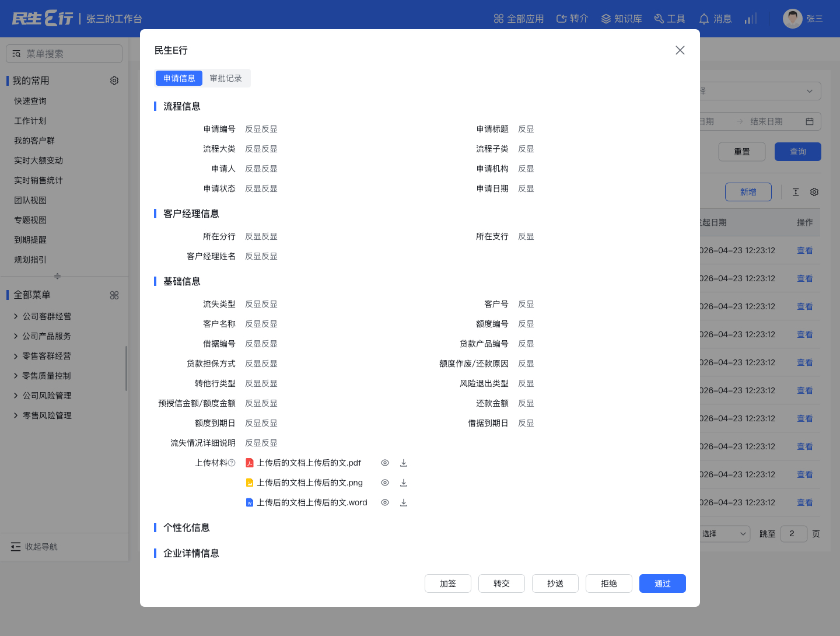Click the 加签 button
Screen dimensions: 840x636
click(x=448, y=583)
